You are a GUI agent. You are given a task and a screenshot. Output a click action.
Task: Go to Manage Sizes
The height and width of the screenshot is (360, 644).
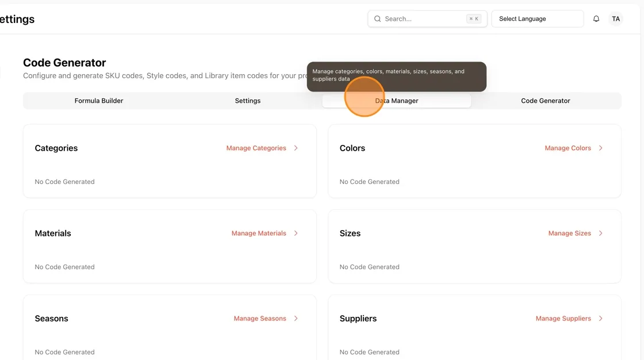point(570,233)
